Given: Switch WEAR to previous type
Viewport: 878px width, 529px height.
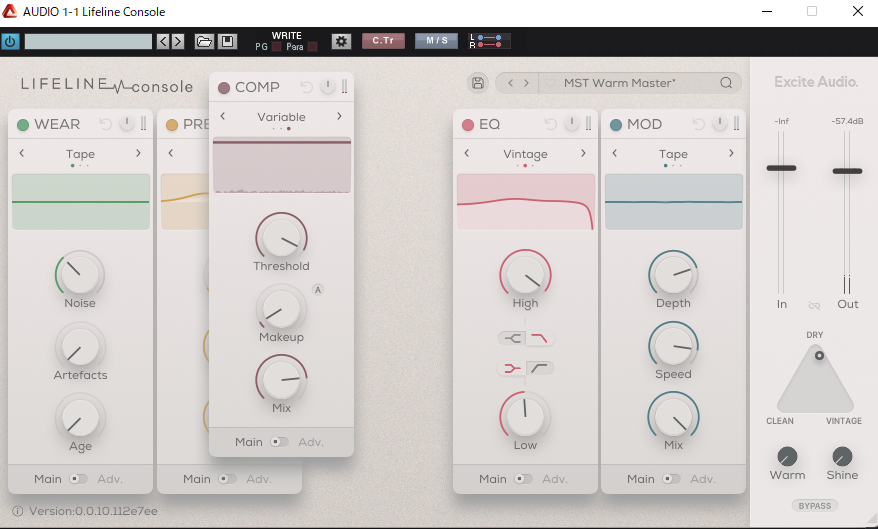Looking at the screenshot, I should pos(22,153).
